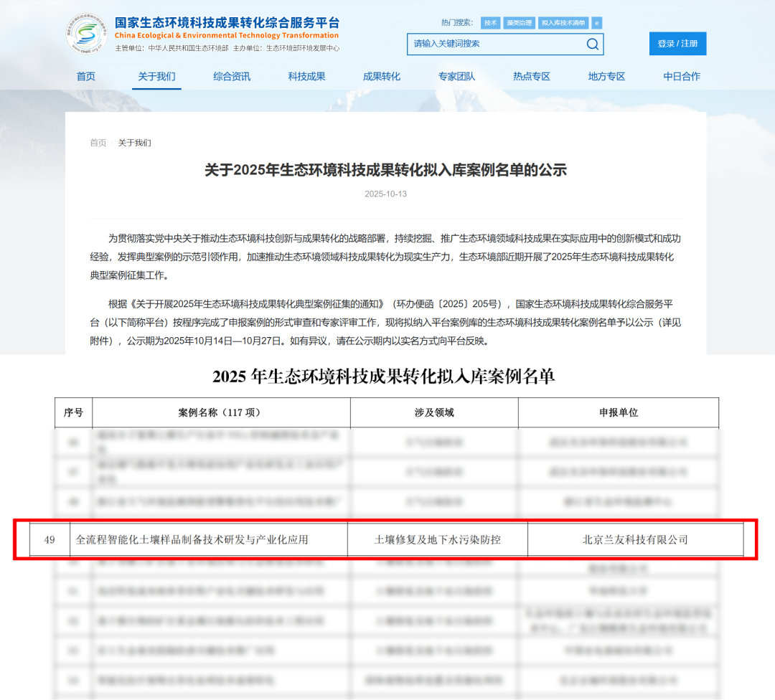Click the 技术 hot search tag
Screen dimensions: 775x700
click(x=491, y=23)
